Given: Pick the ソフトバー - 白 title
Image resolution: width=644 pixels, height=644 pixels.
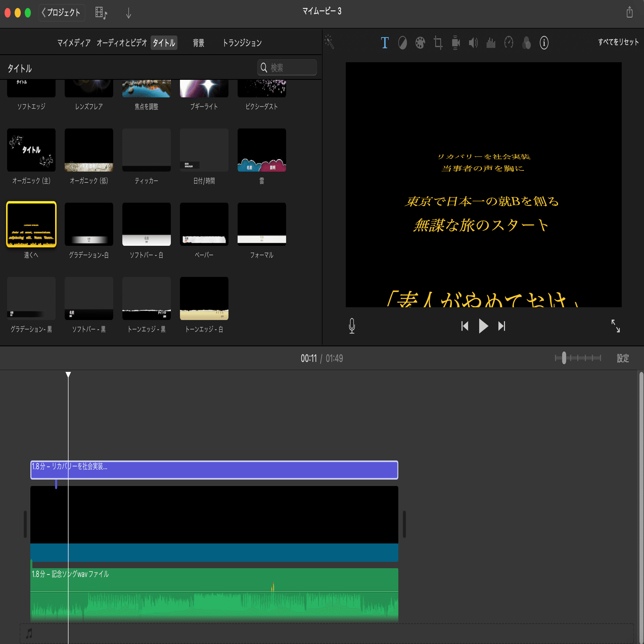Looking at the screenshot, I should coord(146,224).
